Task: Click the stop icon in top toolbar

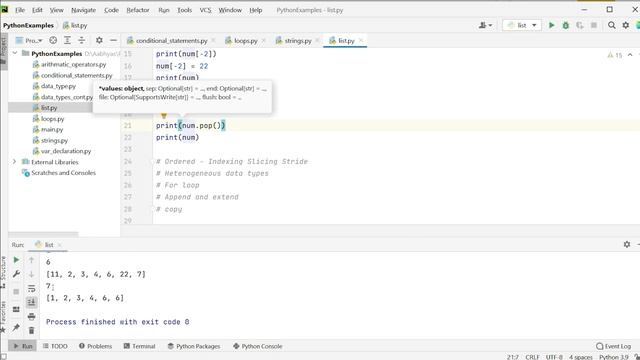Action: [x=594, y=25]
